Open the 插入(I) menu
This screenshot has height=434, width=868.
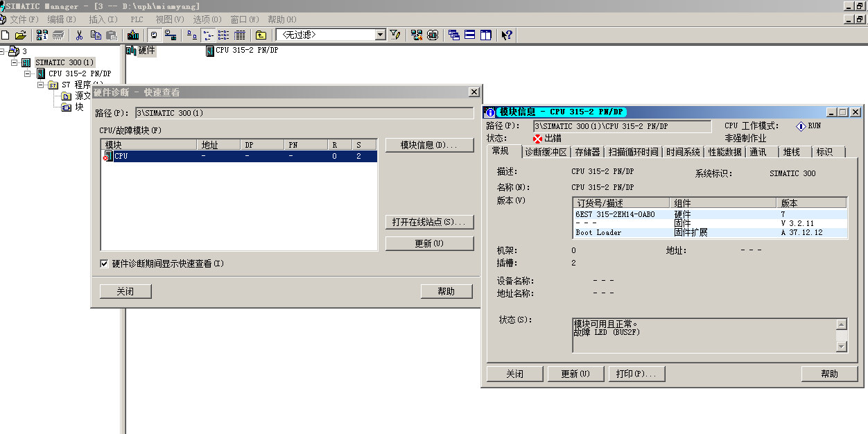(x=102, y=19)
